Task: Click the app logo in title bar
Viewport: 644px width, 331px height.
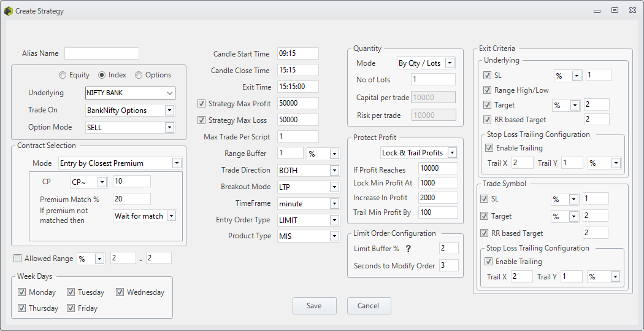Action: 8,11
